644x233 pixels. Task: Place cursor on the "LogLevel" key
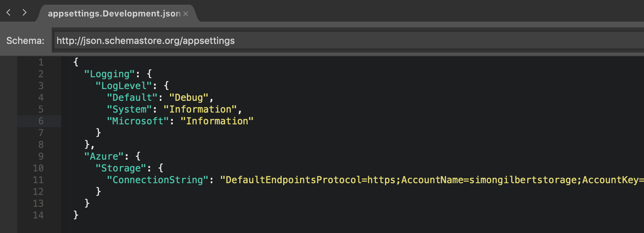[x=123, y=86]
